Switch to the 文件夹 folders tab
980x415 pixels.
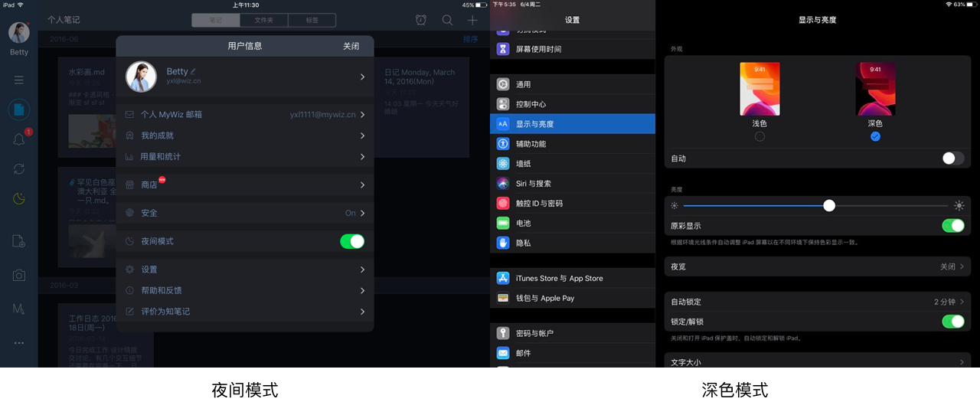263,21
